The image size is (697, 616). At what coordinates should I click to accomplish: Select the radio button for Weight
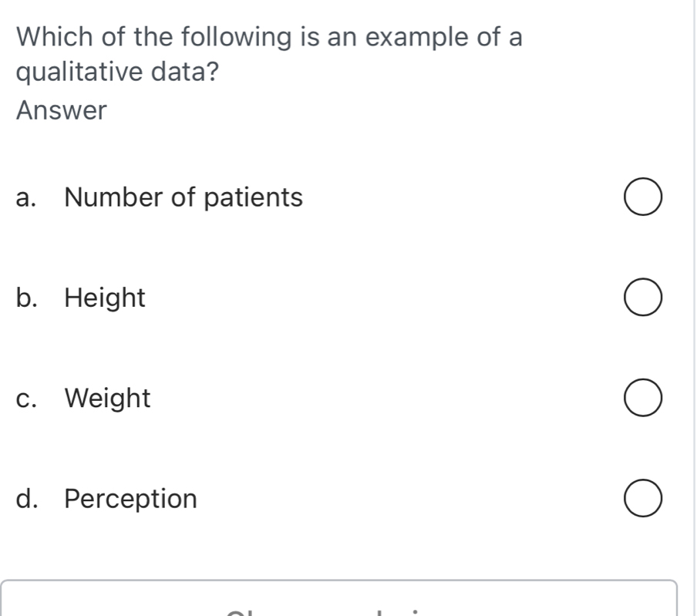coord(641,400)
